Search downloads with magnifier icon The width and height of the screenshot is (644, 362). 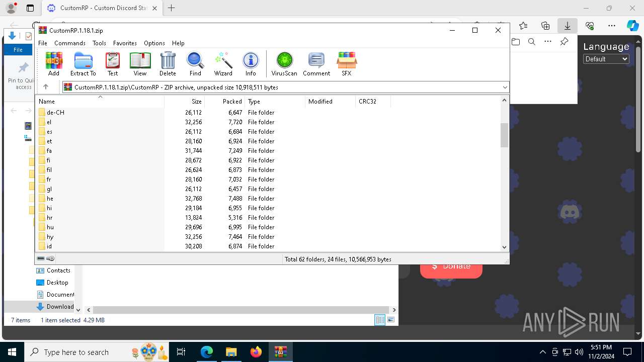(x=531, y=42)
